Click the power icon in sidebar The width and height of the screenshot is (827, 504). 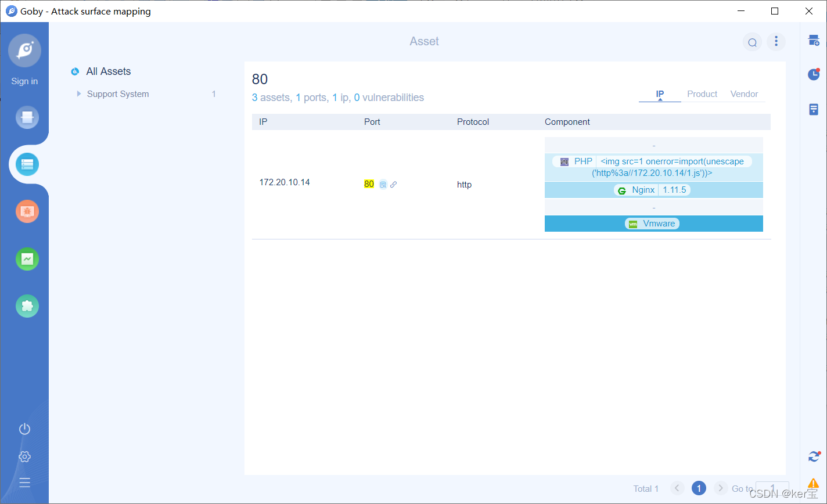pos(24,429)
